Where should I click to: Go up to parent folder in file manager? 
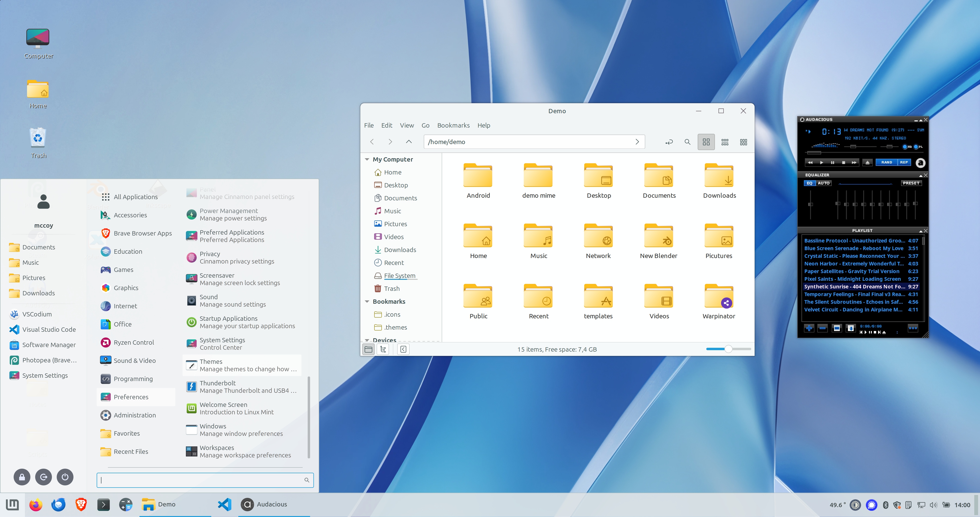[x=409, y=142]
